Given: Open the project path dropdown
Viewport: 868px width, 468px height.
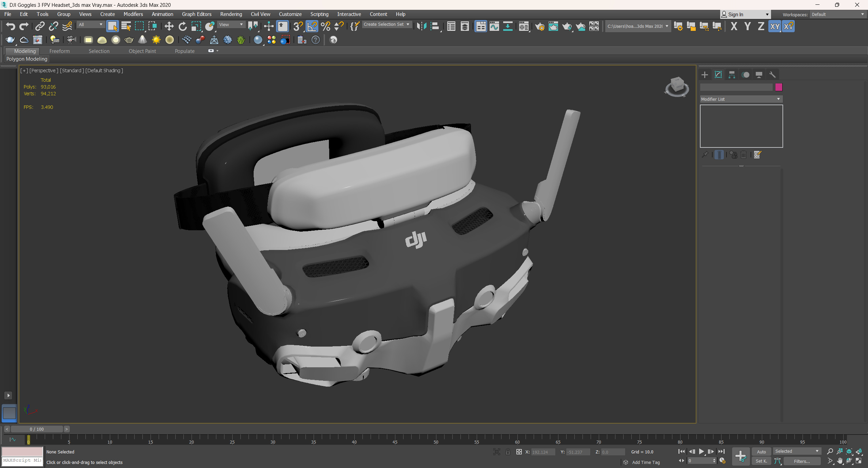Looking at the screenshot, I should coord(638,26).
